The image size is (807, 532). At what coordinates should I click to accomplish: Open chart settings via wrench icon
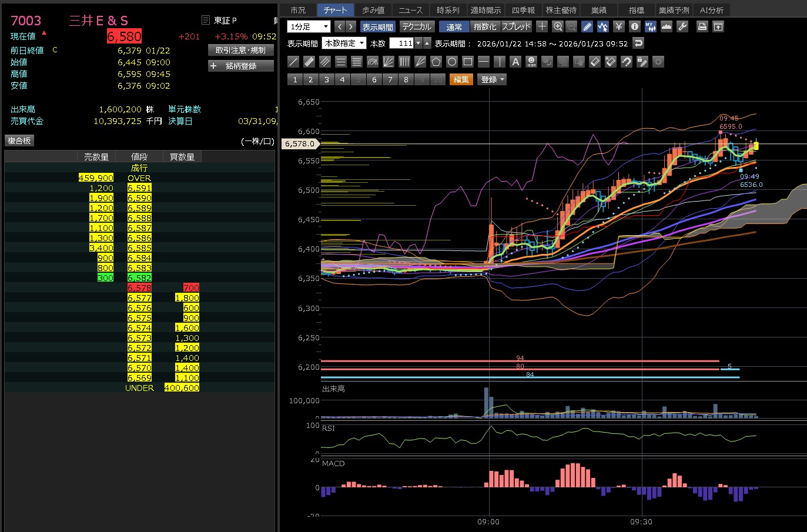[682, 26]
